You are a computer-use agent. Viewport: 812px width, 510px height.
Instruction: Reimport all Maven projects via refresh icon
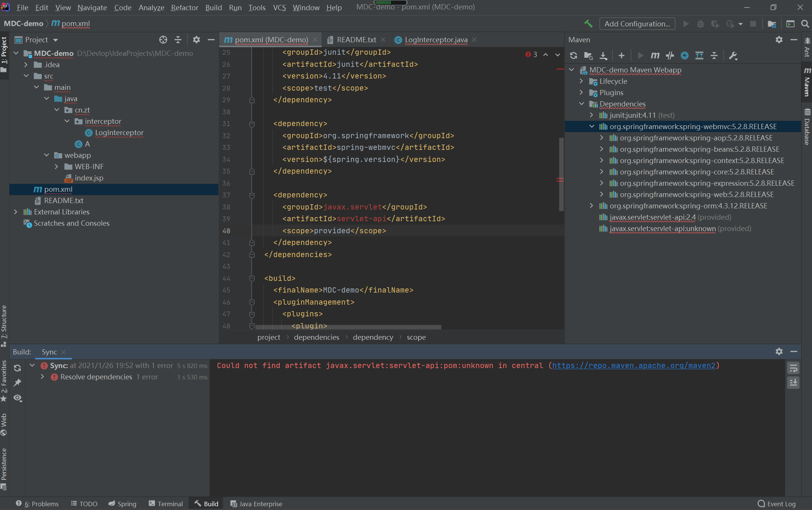pyautogui.click(x=573, y=55)
